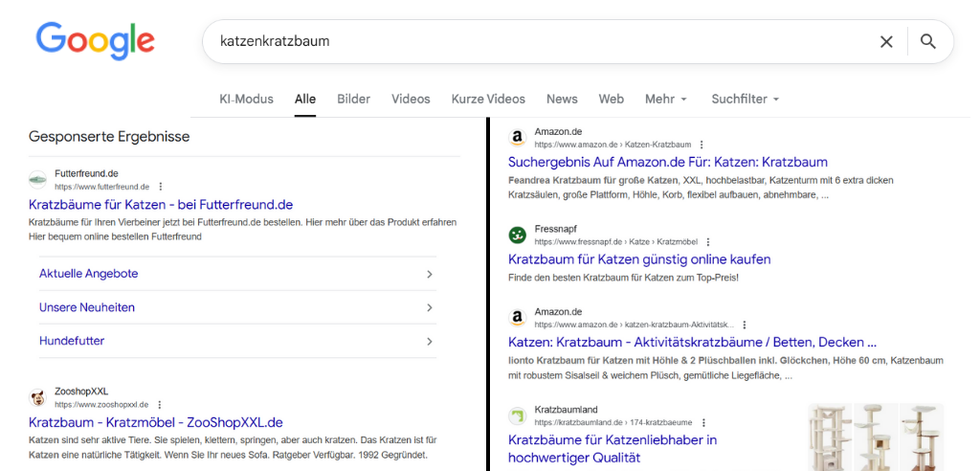The image size is (980, 471).
Task: Open the Videos tab
Action: 411,99
